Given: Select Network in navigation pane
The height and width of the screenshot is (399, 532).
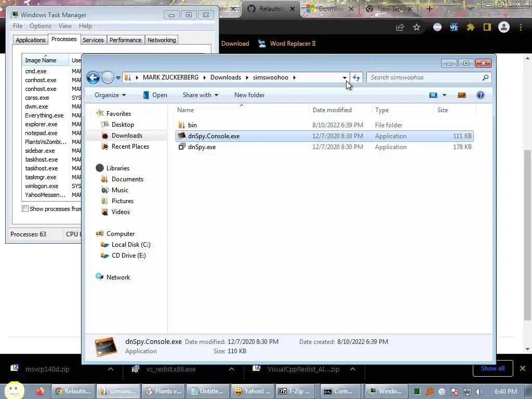Looking at the screenshot, I should [x=118, y=277].
